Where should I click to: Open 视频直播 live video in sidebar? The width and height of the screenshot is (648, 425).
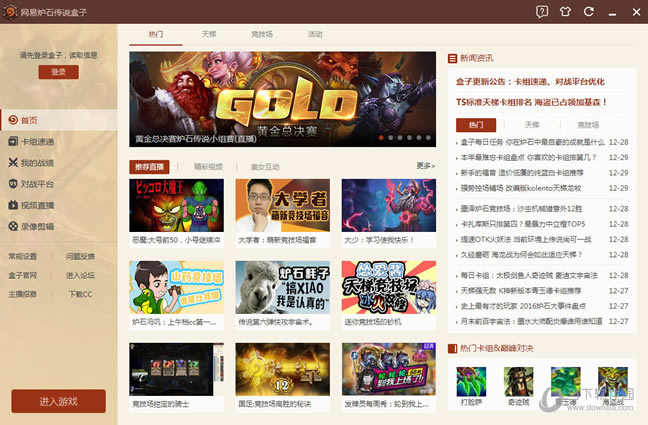click(37, 205)
